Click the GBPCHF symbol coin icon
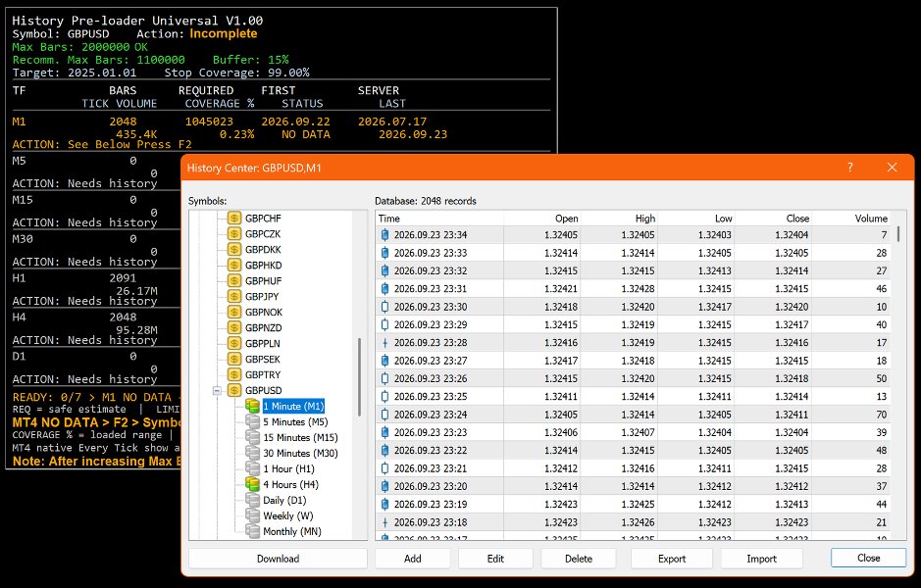 point(234,219)
